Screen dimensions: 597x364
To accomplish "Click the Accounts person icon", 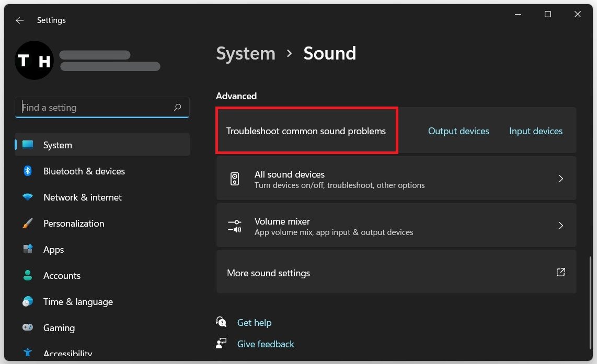I will (28, 275).
